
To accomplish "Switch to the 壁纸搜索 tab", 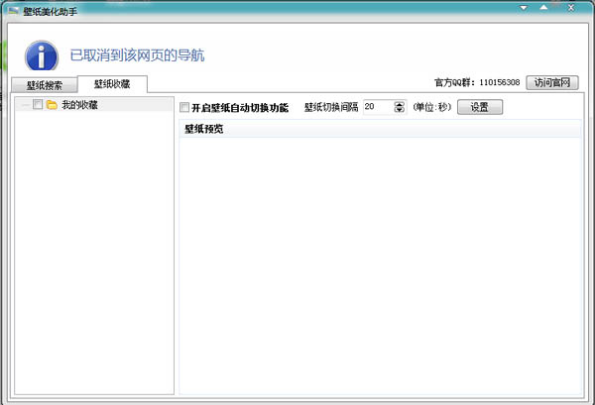I will (x=44, y=85).
